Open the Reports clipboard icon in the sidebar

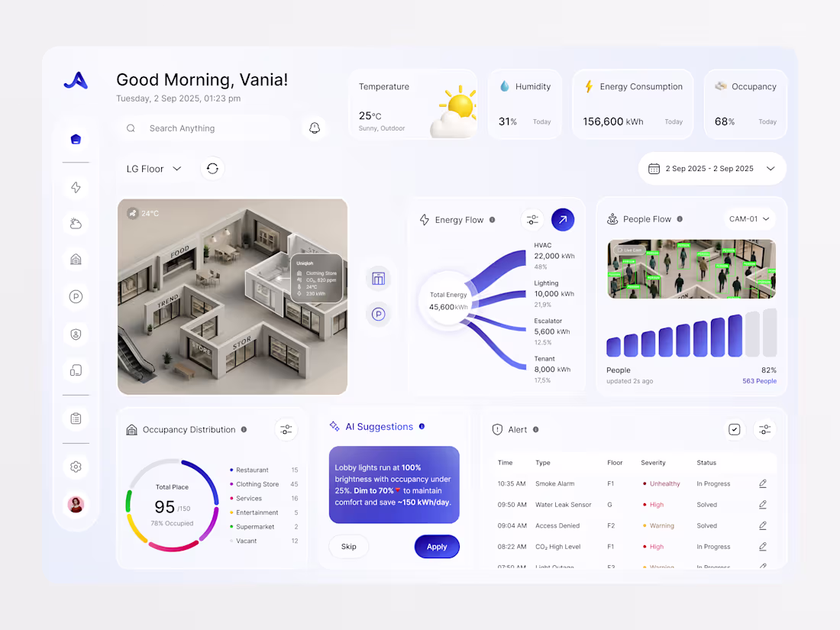point(76,418)
